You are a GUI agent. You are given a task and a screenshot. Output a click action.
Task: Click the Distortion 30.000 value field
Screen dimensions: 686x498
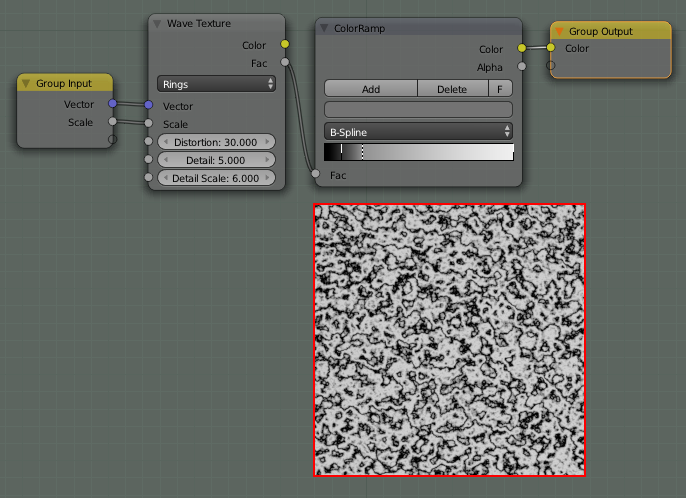click(x=216, y=142)
